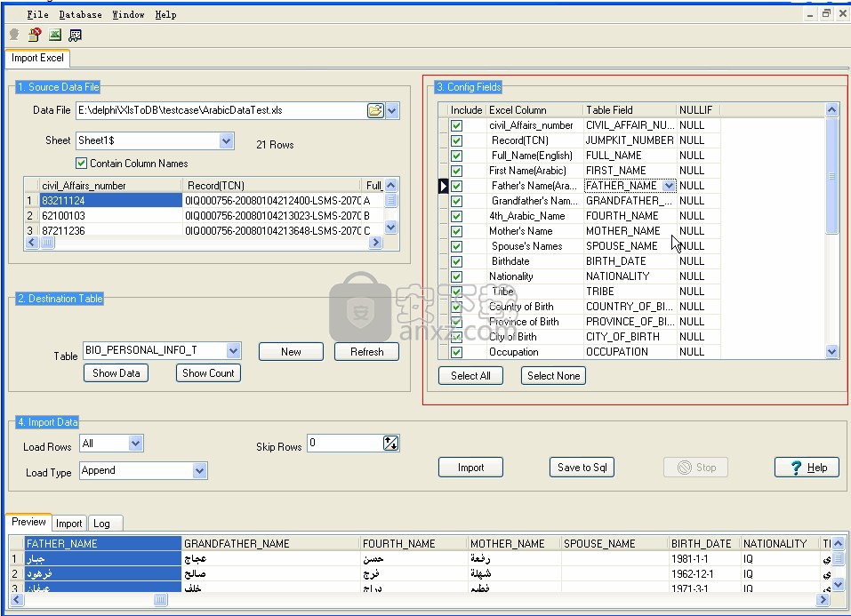Open the File menu
This screenshot has height=616, width=851.
(x=38, y=14)
